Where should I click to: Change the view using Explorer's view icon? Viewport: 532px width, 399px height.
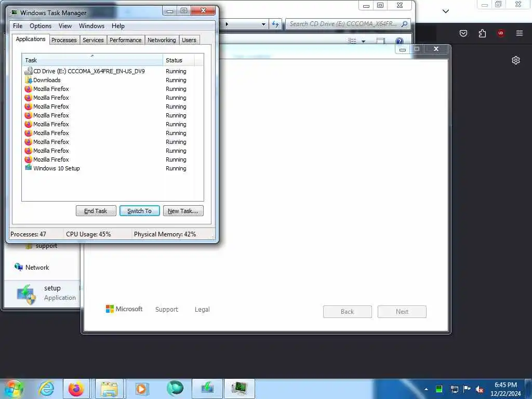pyautogui.click(x=352, y=41)
